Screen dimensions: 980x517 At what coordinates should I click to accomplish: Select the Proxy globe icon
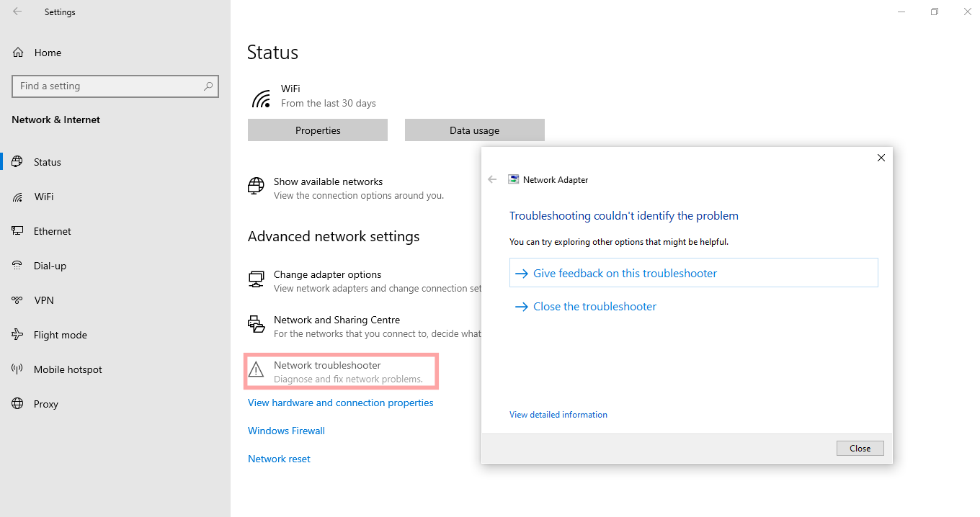18,404
